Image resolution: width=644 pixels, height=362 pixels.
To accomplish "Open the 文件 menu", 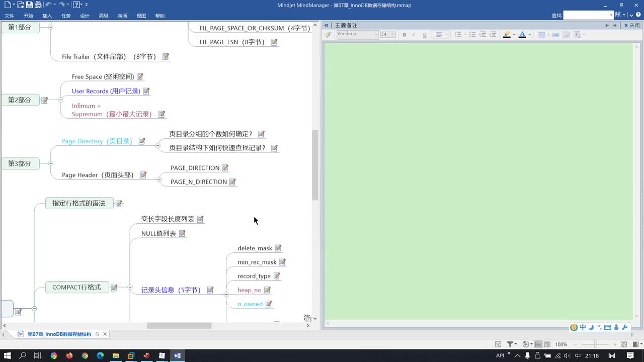I will click(x=10, y=16).
